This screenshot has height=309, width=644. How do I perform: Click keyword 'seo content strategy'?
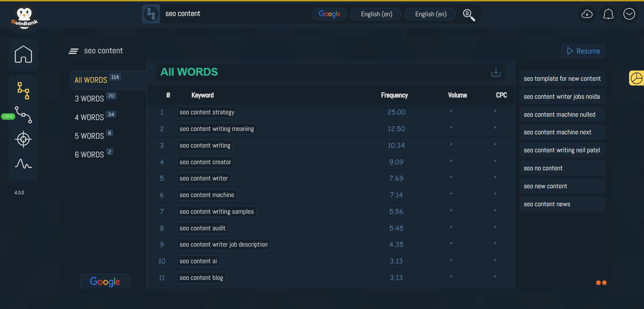[x=207, y=112]
